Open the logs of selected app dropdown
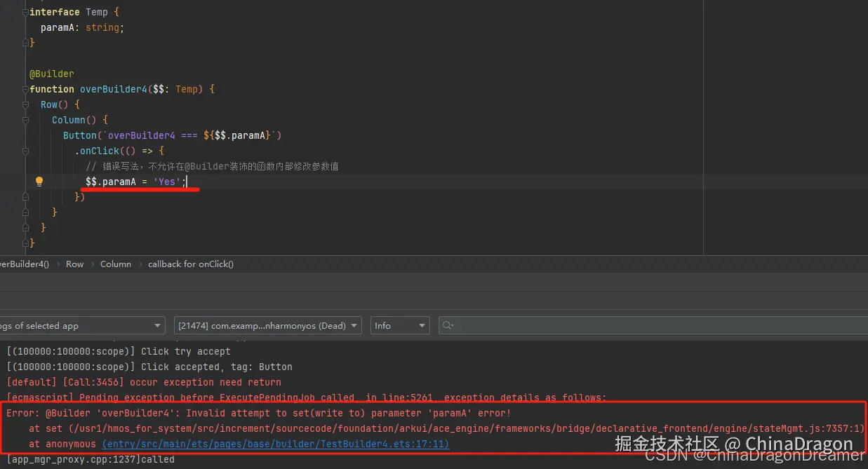868x469 pixels. click(81, 325)
